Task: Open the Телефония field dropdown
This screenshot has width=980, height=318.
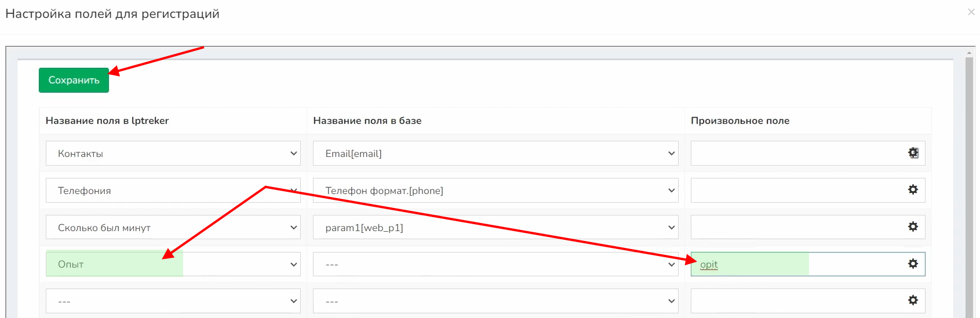Action: pos(173,191)
